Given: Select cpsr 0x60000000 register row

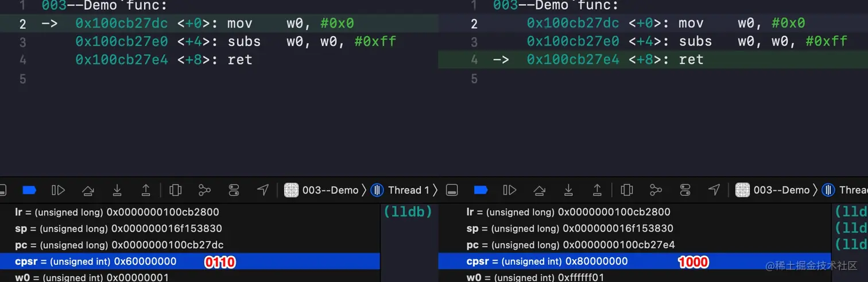Looking at the screenshot, I should (190, 261).
